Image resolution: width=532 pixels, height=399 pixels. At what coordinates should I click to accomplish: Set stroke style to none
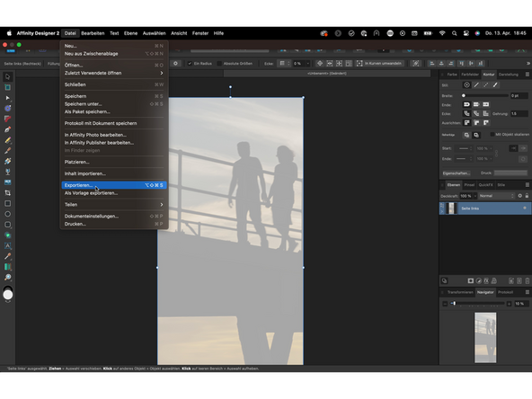tap(467, 85)
